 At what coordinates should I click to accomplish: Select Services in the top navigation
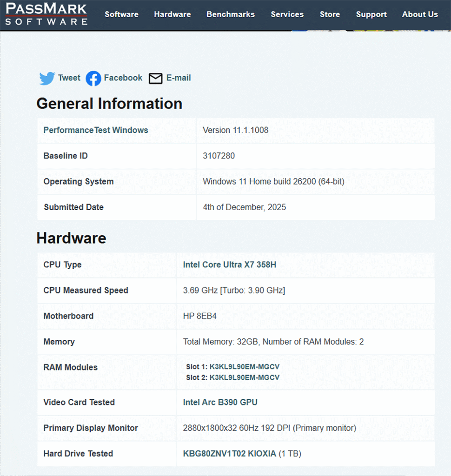pyautogui.click(x=287, y=14)
